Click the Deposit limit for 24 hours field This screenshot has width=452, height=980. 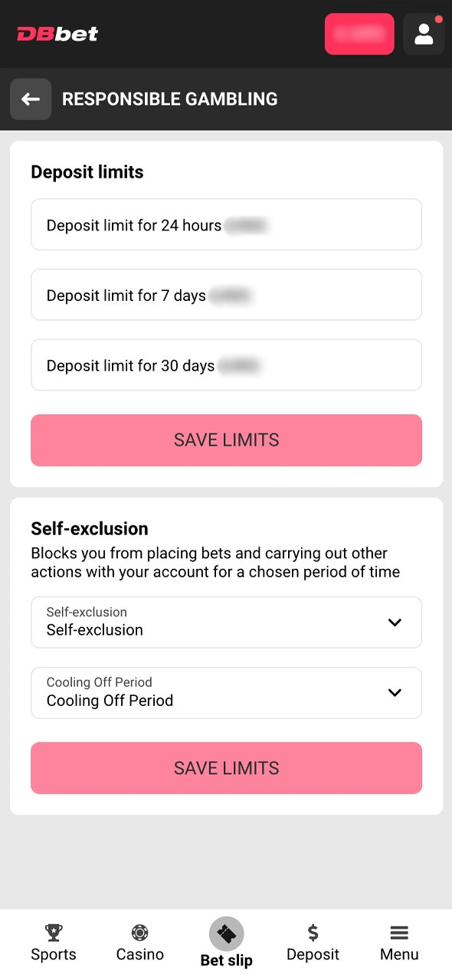[226, 224]
